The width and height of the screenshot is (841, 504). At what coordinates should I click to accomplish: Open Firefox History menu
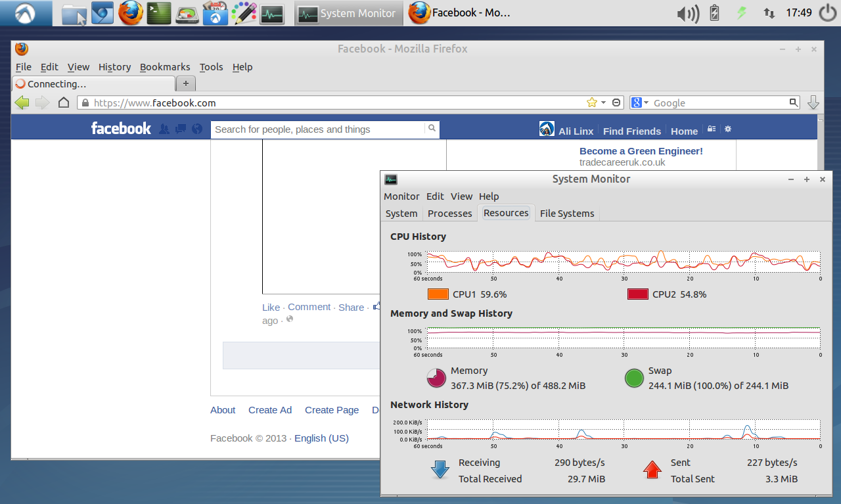[x=115, y=67]
